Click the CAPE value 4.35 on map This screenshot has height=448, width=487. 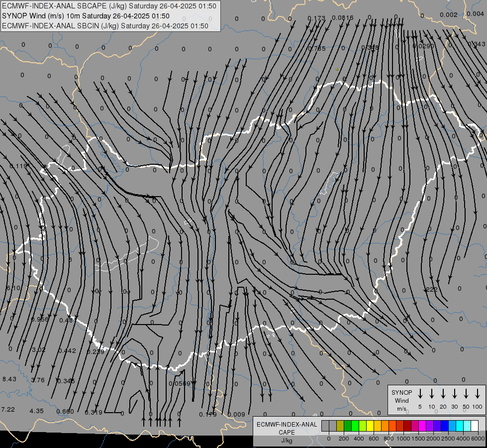[x=36, y=411]
